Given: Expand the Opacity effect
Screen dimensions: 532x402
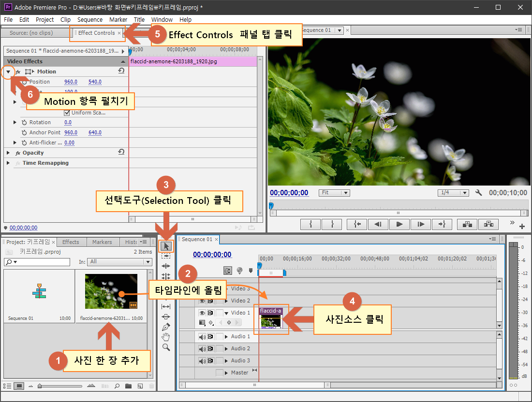Looking at the screenshot, I should pos(8,153).
